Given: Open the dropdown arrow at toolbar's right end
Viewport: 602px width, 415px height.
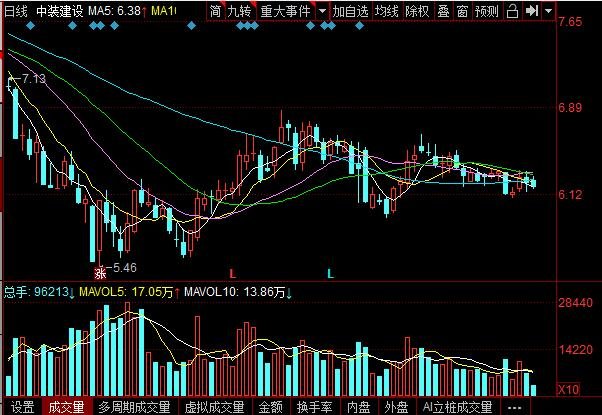Looking at the screenshot, I should [551, 11].
